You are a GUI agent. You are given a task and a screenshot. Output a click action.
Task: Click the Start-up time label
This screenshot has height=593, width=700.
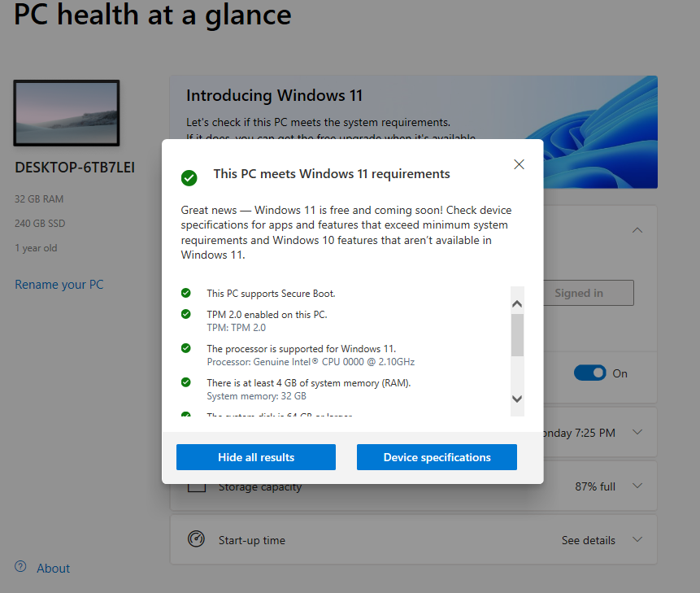(x=252, y=540)
